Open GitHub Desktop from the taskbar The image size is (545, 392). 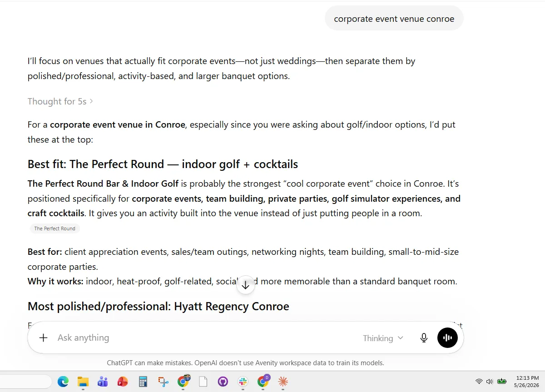click(x=223, y=382)
